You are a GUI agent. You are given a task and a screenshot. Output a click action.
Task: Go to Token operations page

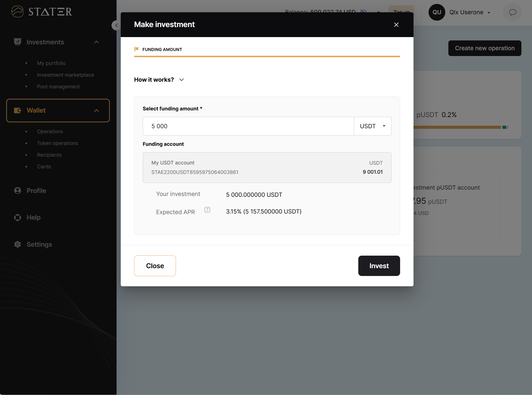tap(57, 143)
